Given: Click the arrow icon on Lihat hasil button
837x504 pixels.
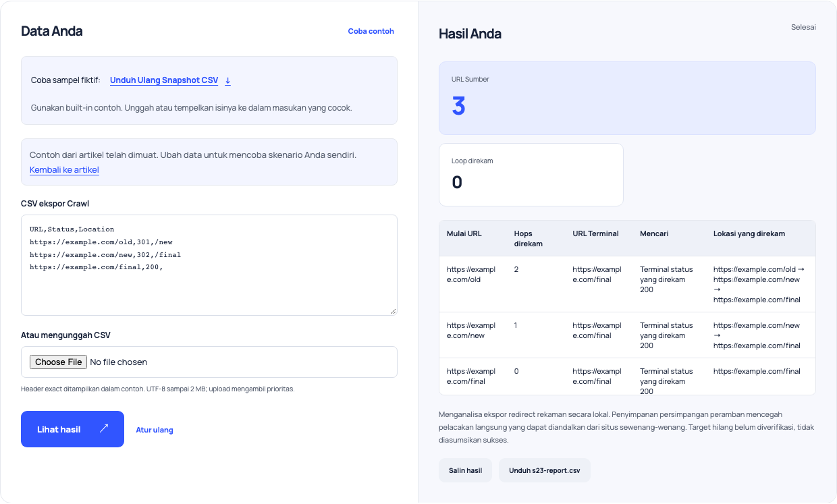Looking at the screenshot, I should click(x=104, y=428).
